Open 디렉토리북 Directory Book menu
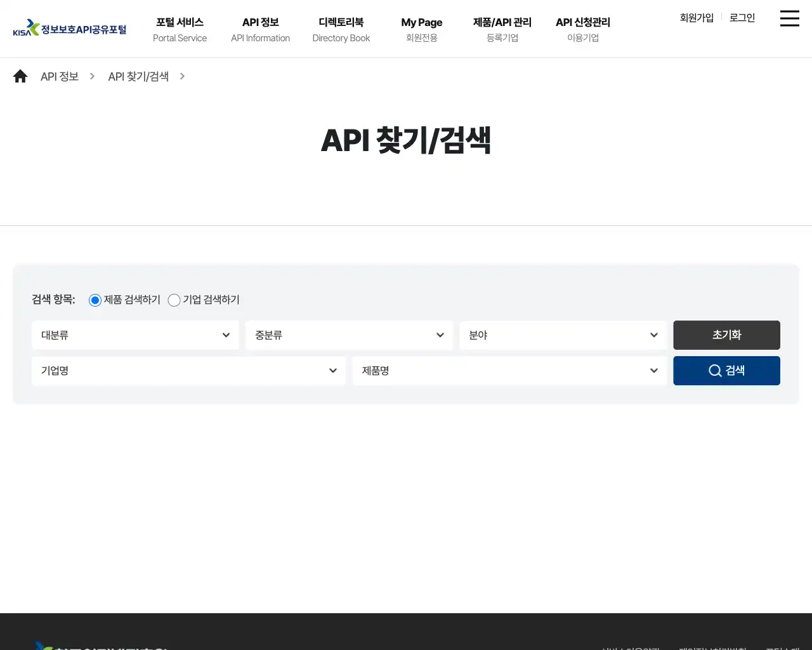Viewport: 812px width, 650px height. pyautogui.click(x=341, y=29)
